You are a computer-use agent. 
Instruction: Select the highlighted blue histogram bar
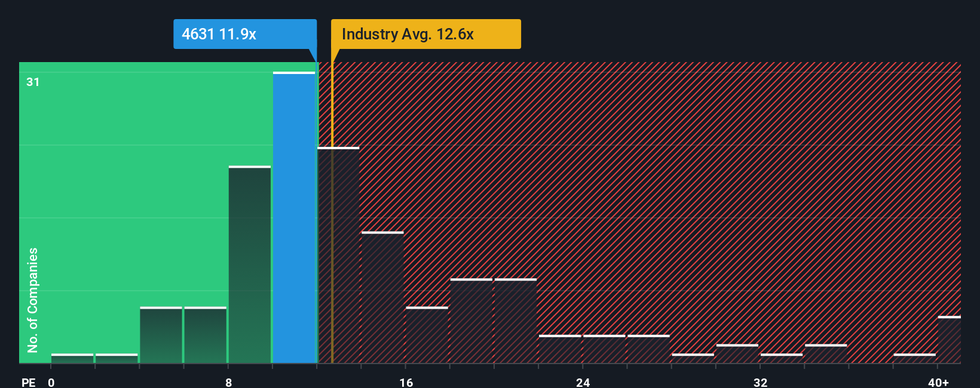tap(294, 217)
